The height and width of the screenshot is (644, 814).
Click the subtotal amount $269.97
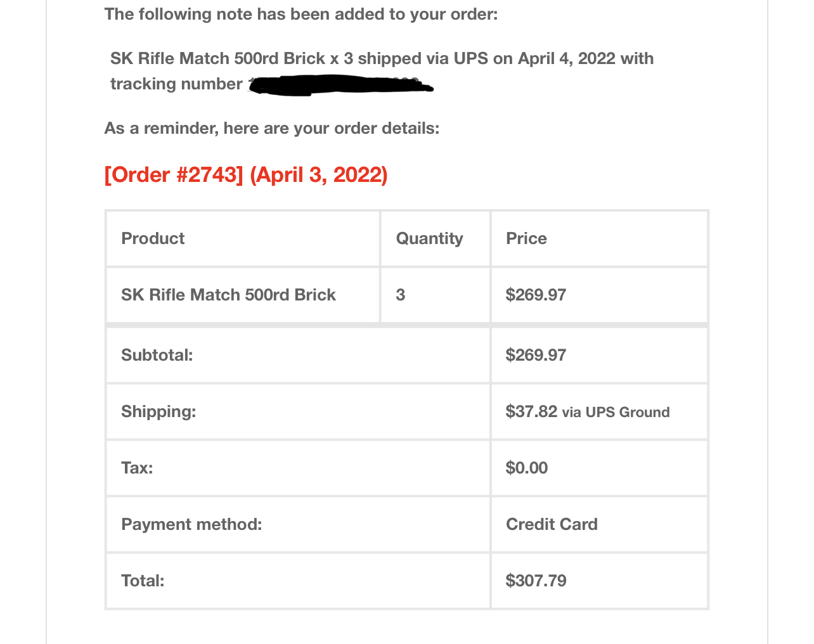(536, 355)
